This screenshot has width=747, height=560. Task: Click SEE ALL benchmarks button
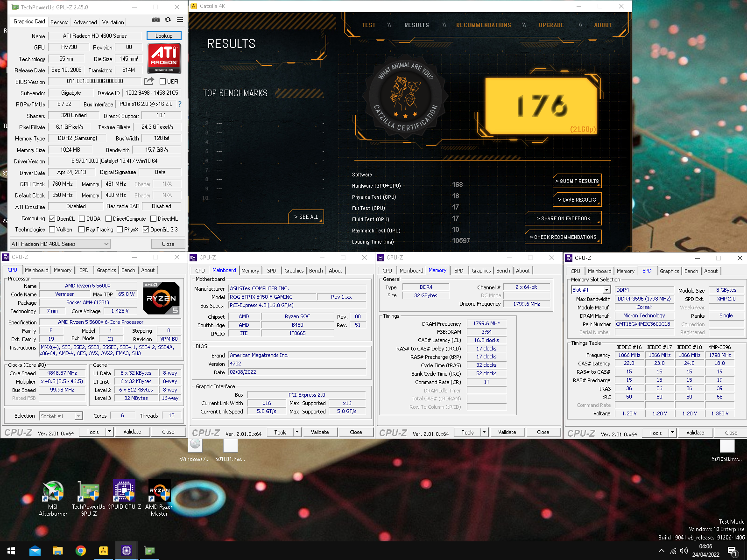click(x=306, y=217)
